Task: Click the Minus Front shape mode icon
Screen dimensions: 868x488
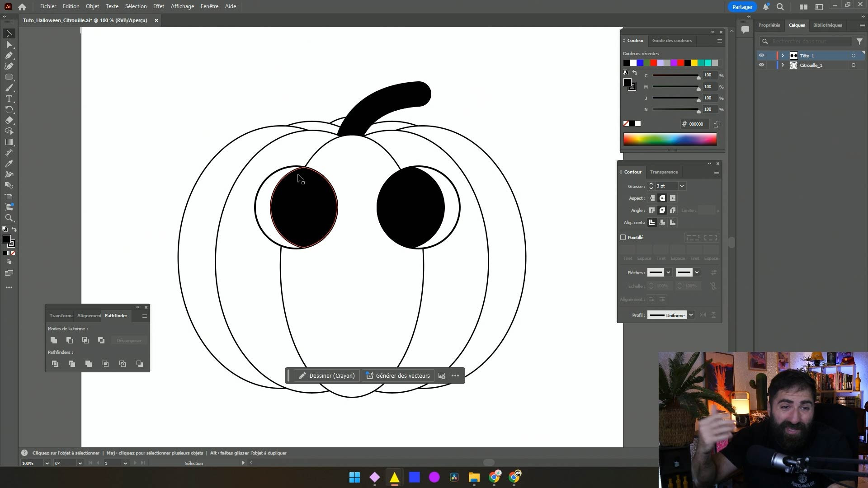Action: (x=70, y=340)
